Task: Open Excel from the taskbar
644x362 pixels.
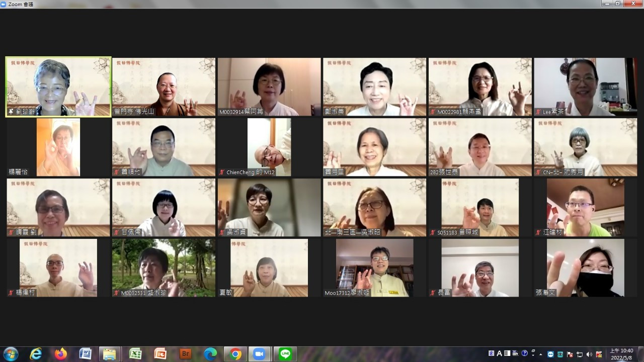Action: coord(135,354)
